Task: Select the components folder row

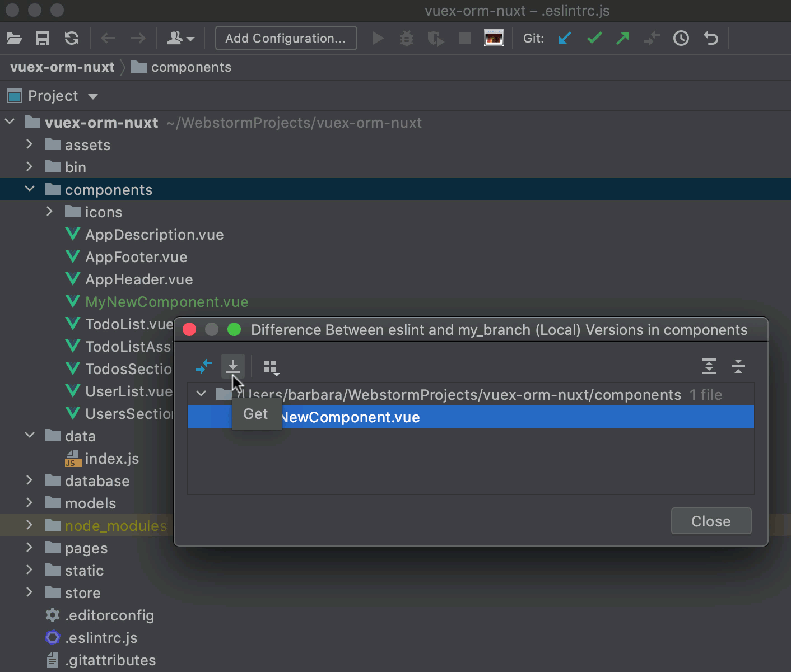Action: coord(395,189)
